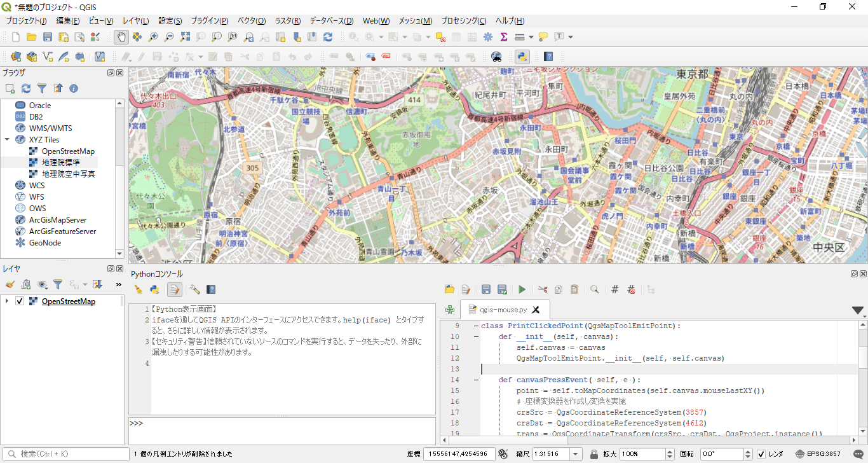The height and width of the screenshot is (463, 868).
Task: Click the MetaSearch globe with binoculars icon
Action: [x=497, y=57]
